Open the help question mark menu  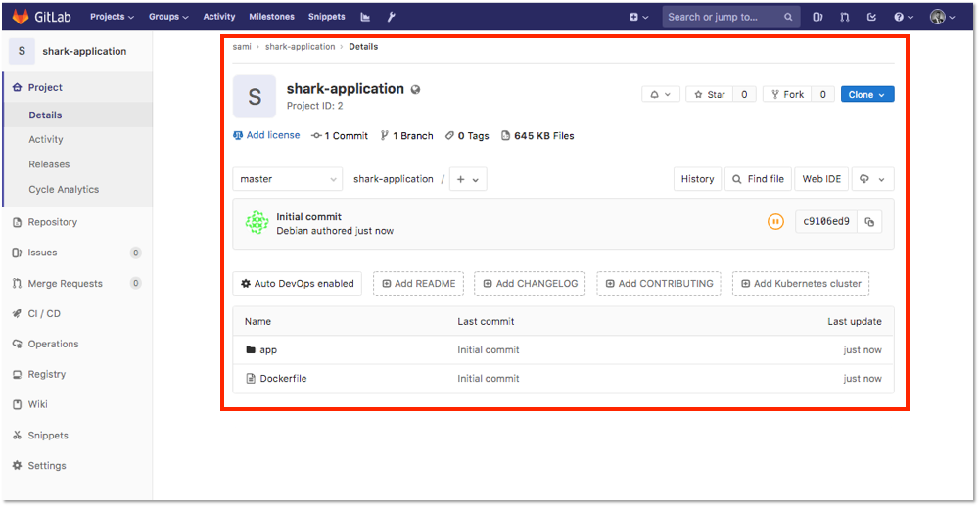904,18
